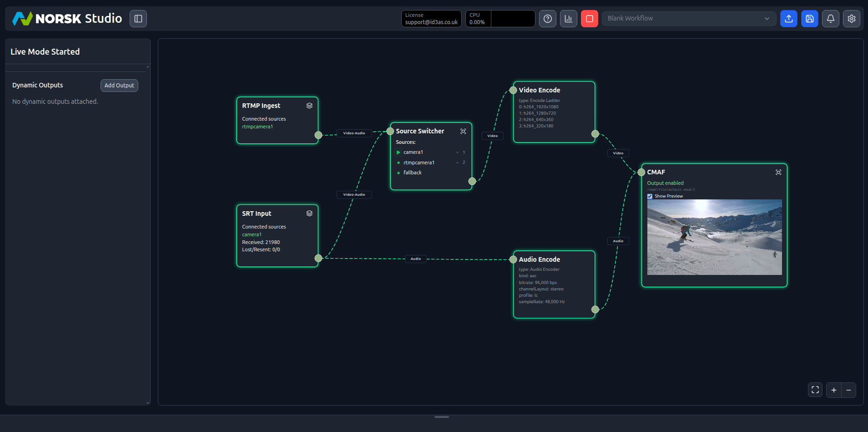The height and width of the screenshot is (432, 868).
Task: Uncheck the Show Preview checkbox
Action: [650, 196]
